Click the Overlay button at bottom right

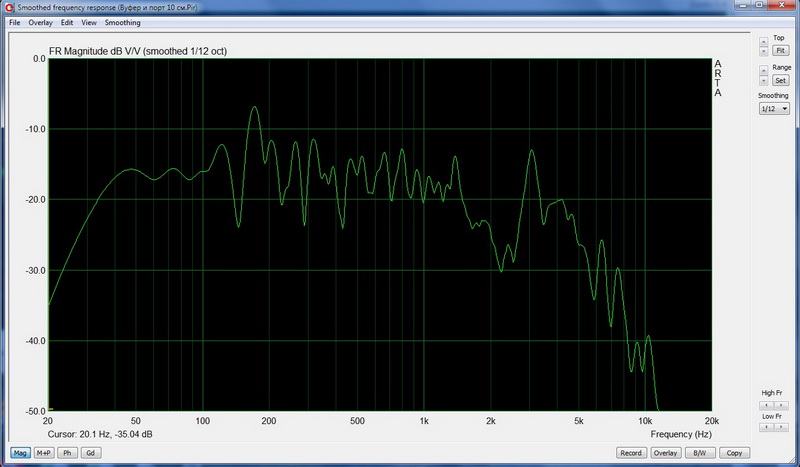tap(665, 453)
